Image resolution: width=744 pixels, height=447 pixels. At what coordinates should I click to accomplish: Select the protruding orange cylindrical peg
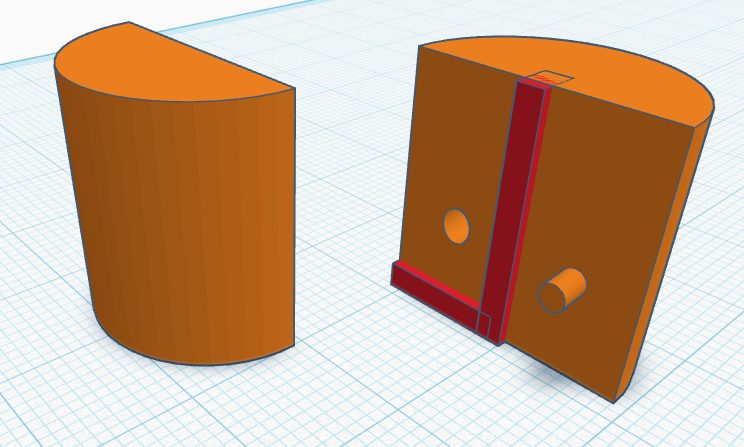(x=562, y=289)
